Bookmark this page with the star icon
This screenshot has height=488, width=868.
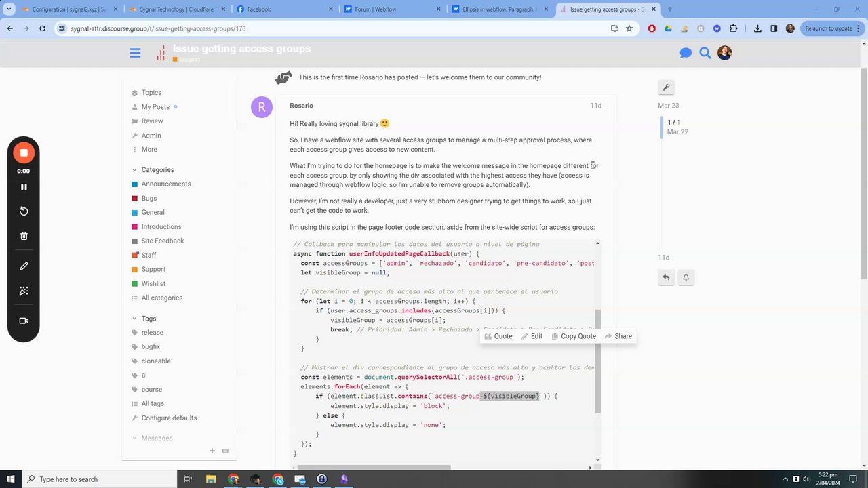629,28
